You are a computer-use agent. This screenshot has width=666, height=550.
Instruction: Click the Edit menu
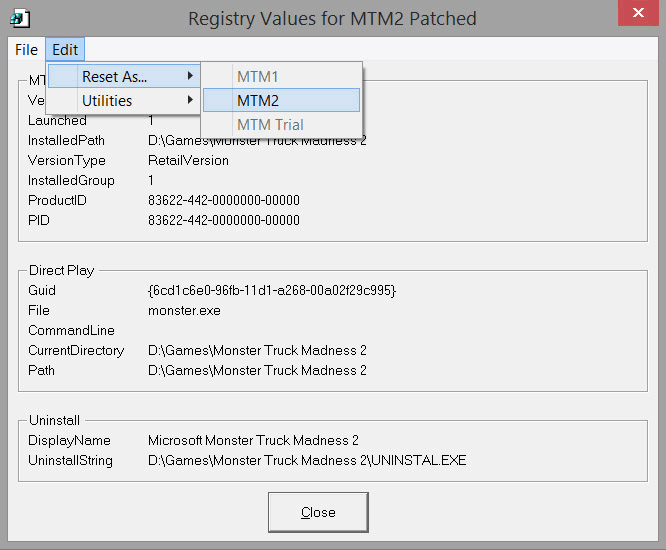tap(65, 50)
